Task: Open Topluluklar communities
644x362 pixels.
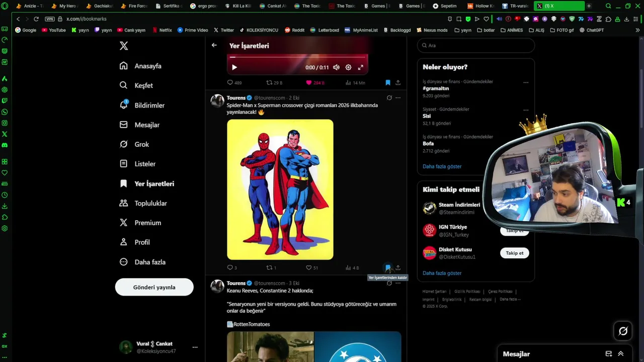Action: [143, 203]
